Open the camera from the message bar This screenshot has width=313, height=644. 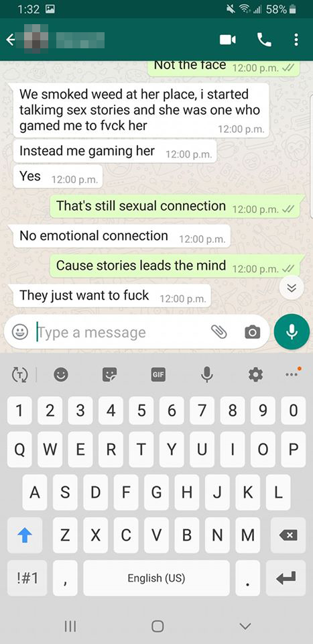click(x=252, y=332)
